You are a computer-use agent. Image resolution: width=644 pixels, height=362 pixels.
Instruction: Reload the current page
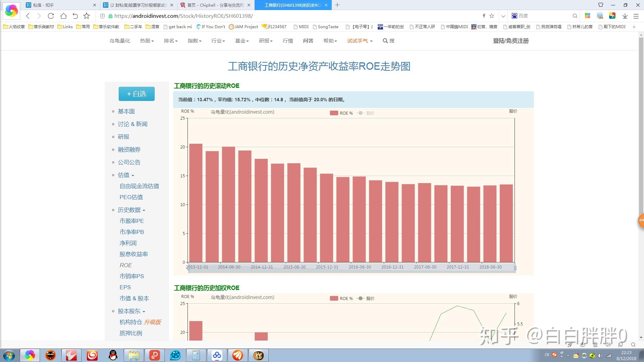(x=51, y=16)
